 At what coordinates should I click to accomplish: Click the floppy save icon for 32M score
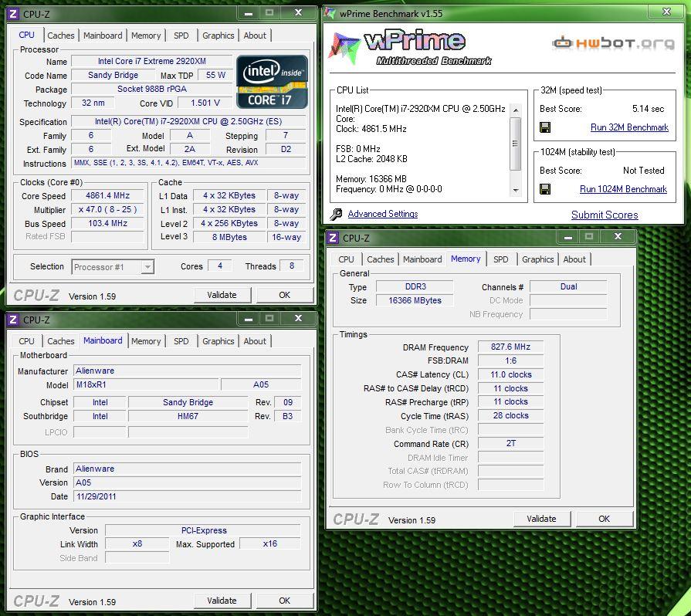[x=545, y=128]
